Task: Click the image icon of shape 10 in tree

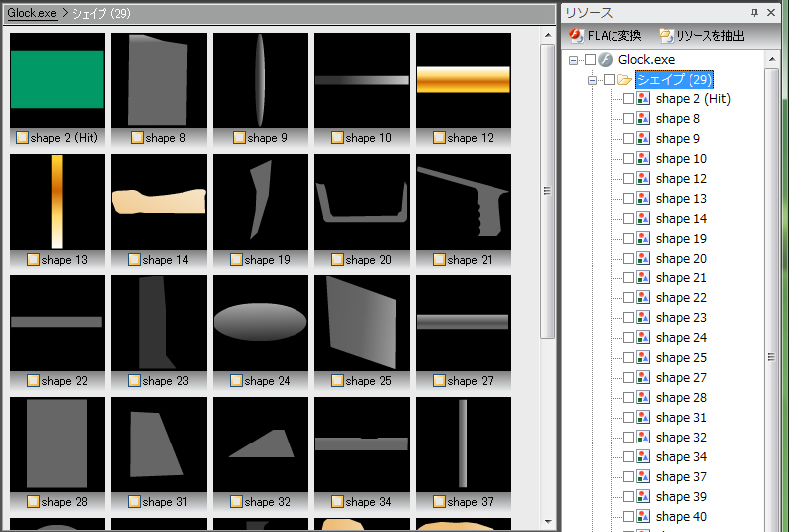Action: point(643,158)
